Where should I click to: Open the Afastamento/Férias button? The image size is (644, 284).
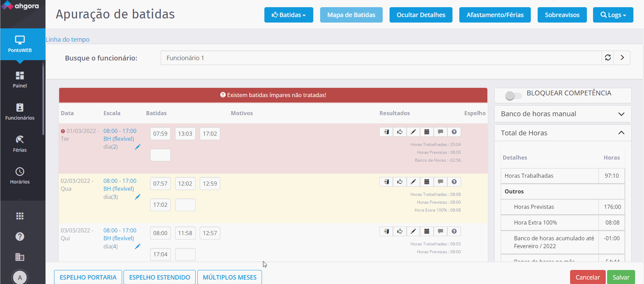coord(495,15)
